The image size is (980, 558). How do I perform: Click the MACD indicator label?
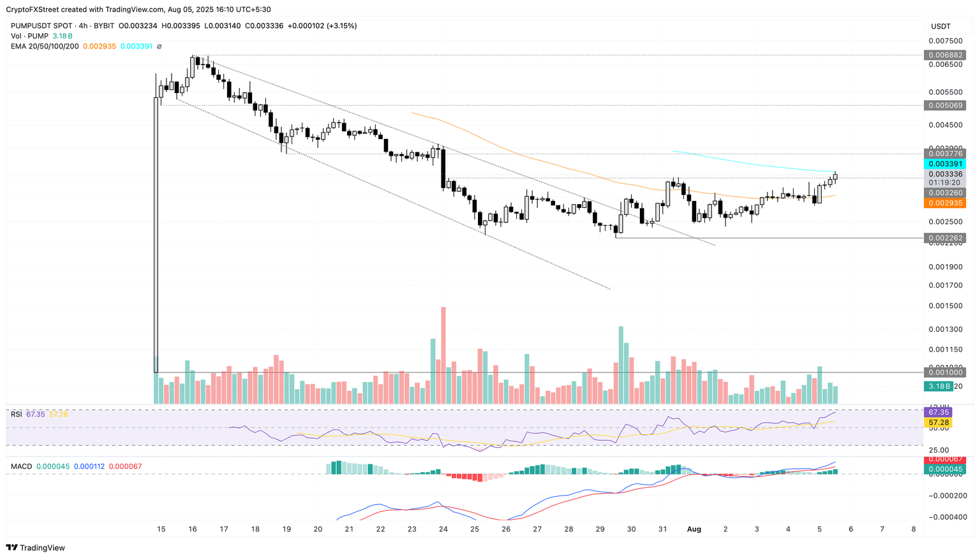tap(21, 467)
